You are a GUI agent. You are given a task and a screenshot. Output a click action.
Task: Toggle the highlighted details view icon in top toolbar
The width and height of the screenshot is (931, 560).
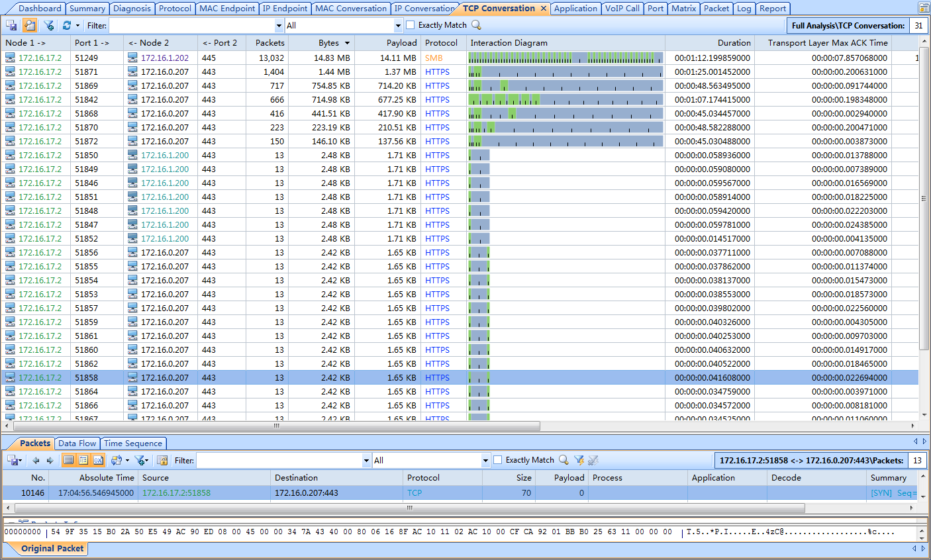(30, 25)
